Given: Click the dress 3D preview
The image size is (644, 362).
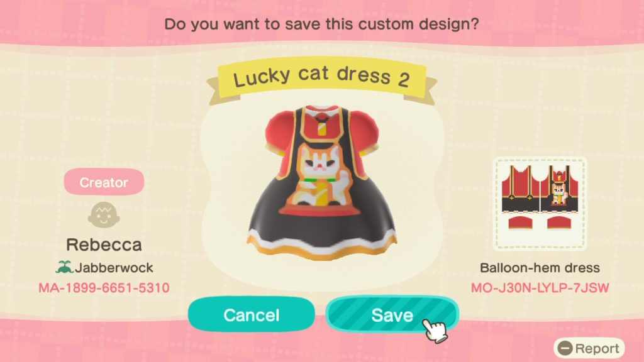Looking at the screenshot, I should pos(321,183).
